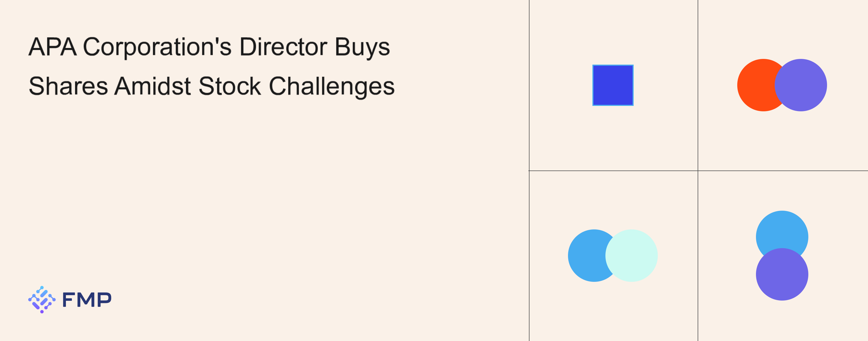Click the word 'Stock' in the title
This screenshot has width=868, height=341.
(229, 86)
